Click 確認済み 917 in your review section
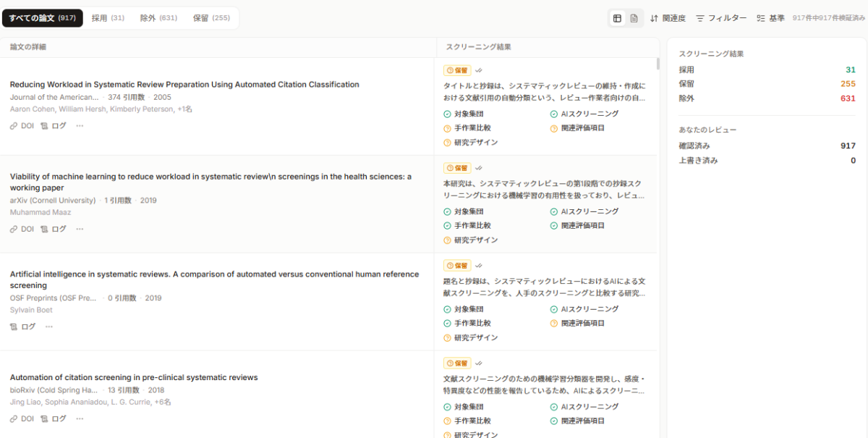 pyautogui.click(x=767, y=146)
